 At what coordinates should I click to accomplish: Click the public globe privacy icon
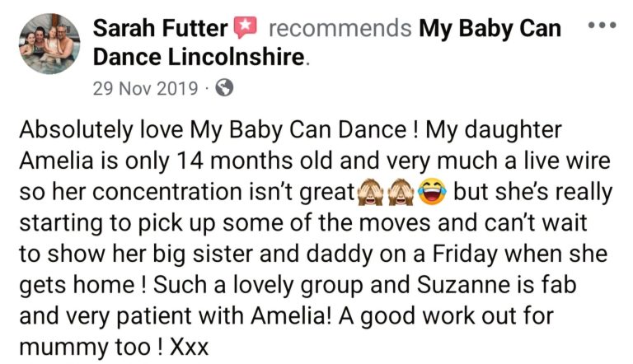point(224,87)
